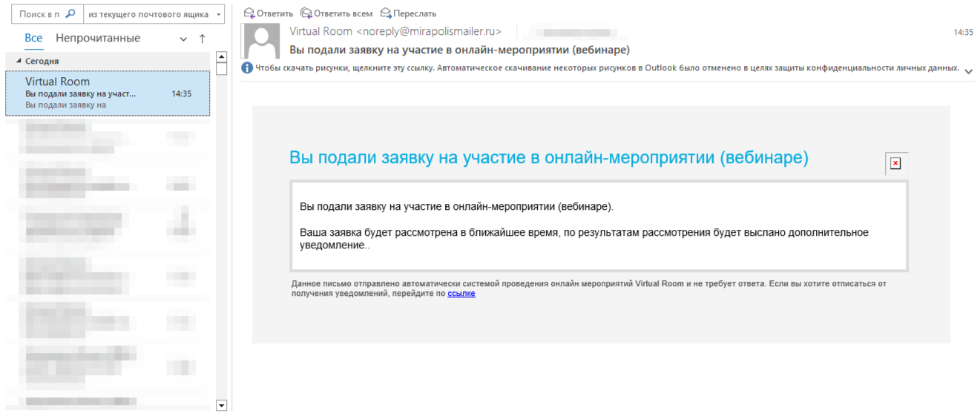Open the unsubscribe 'ссылке' link
Viewport: 980px width, 413px height.
point(461,294)
